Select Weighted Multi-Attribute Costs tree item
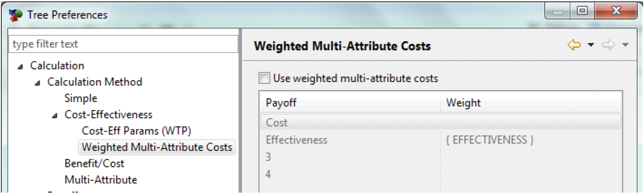Screen dimensions: 644x193 (157, 147)
